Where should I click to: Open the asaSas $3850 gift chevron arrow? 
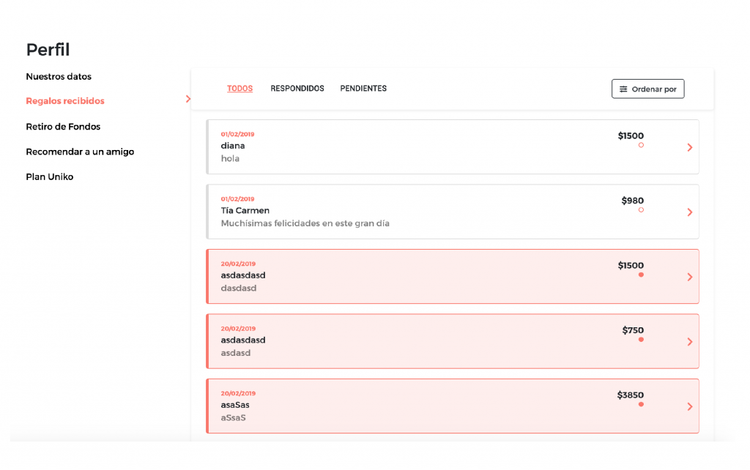pyautogui.click(x=690, y=406)
